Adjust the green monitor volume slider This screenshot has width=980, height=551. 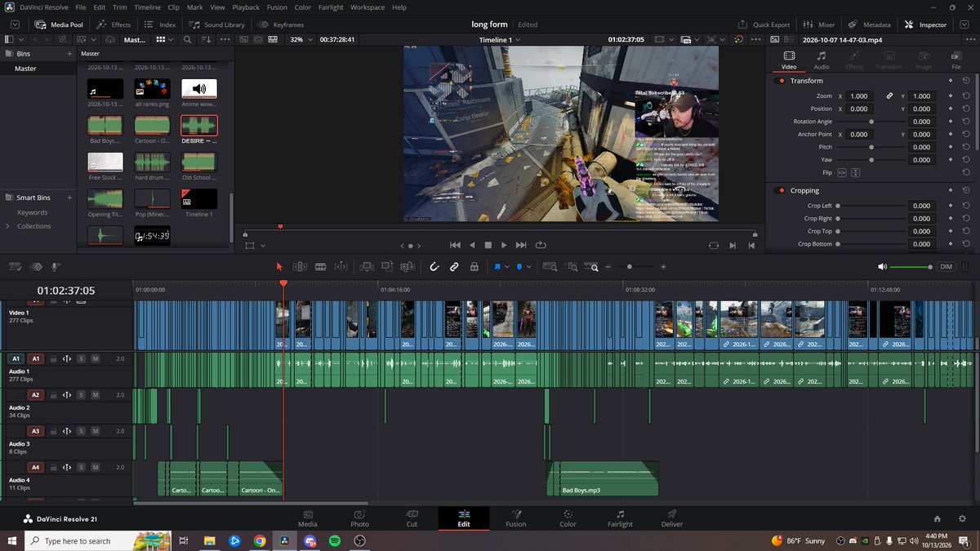(911, 267)
